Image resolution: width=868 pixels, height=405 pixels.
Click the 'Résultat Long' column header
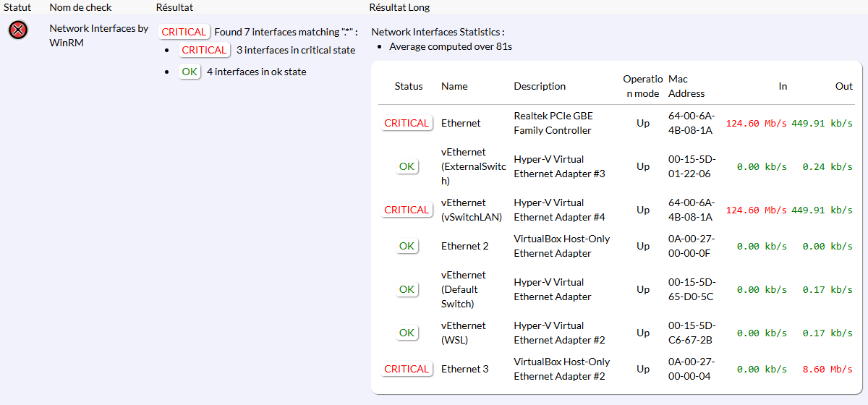tap(399, 7)
